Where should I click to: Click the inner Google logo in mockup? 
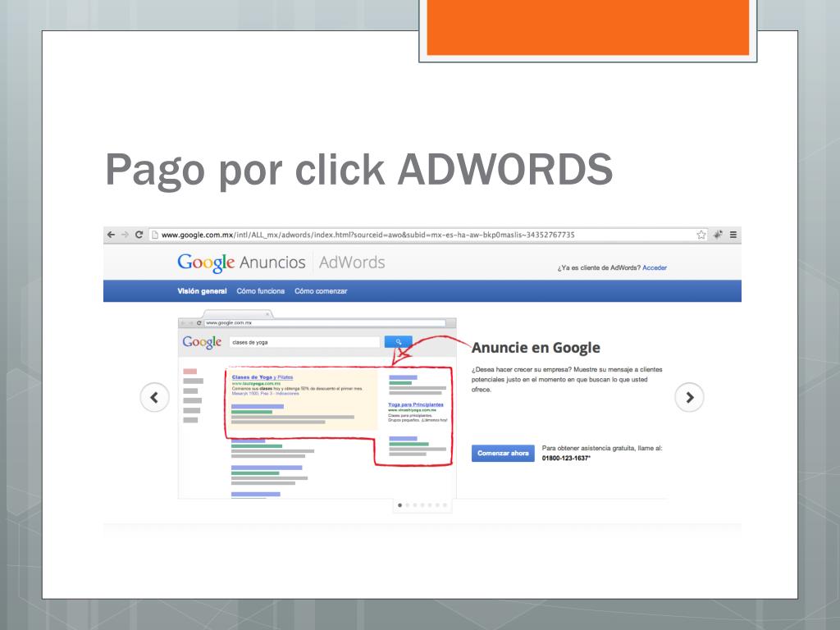[x=202, y=342]
